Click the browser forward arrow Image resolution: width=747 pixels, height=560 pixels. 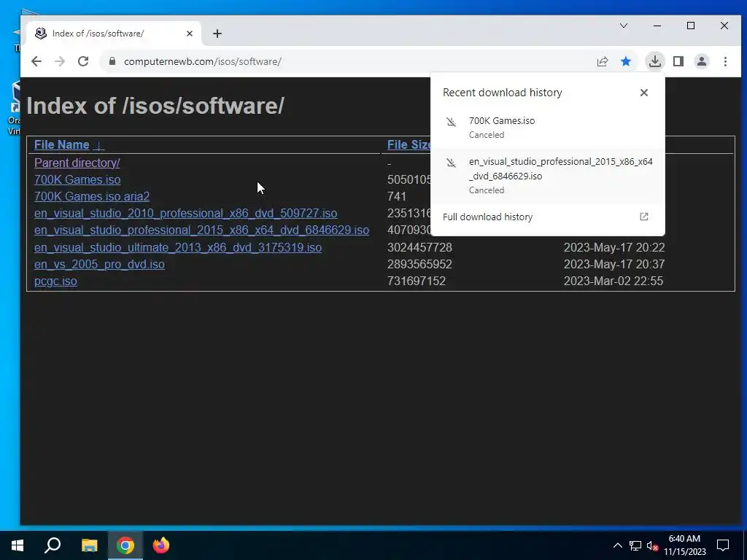tap(60, 61)
